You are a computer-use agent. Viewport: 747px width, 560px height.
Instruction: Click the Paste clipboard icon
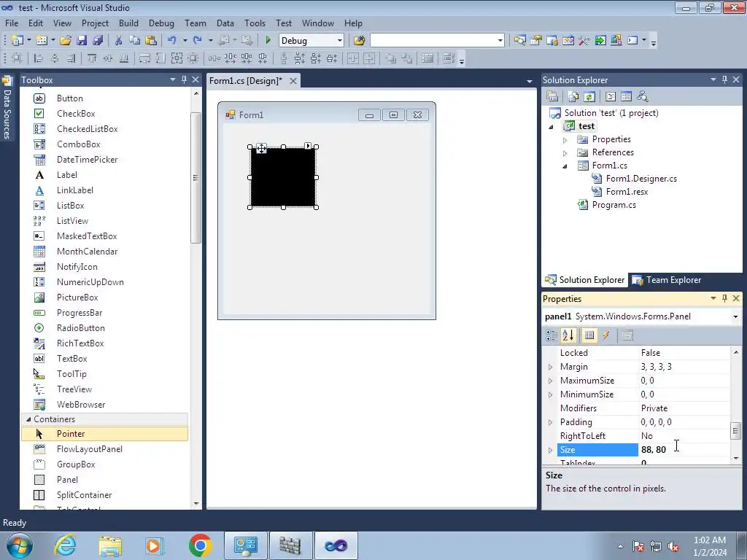tap(150, 41)
